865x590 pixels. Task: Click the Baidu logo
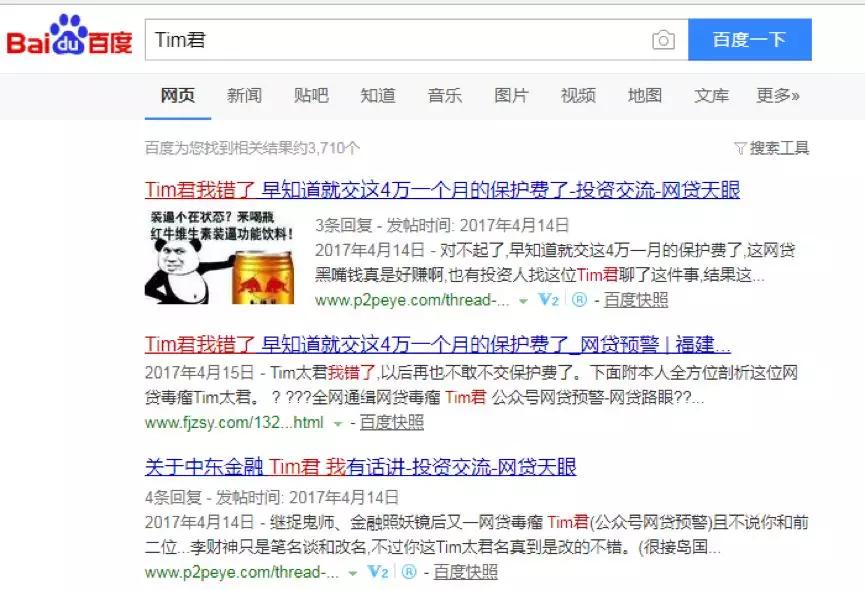70,37
